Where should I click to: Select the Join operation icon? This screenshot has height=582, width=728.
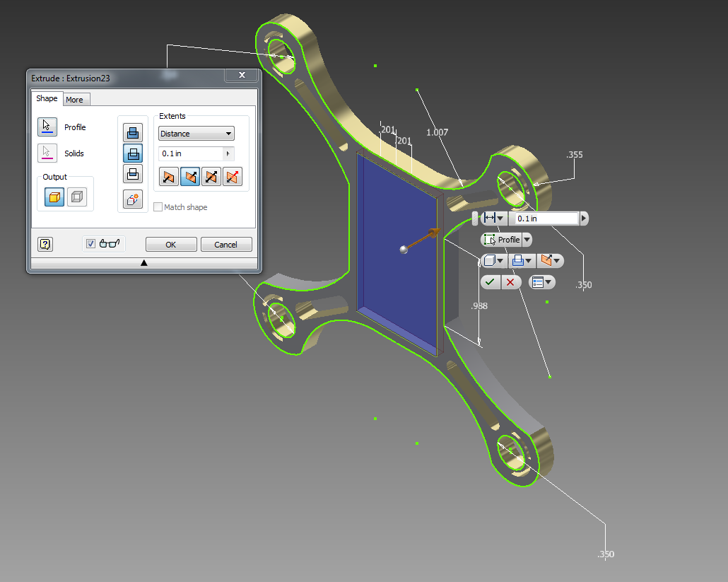click(x=133, y=133)
